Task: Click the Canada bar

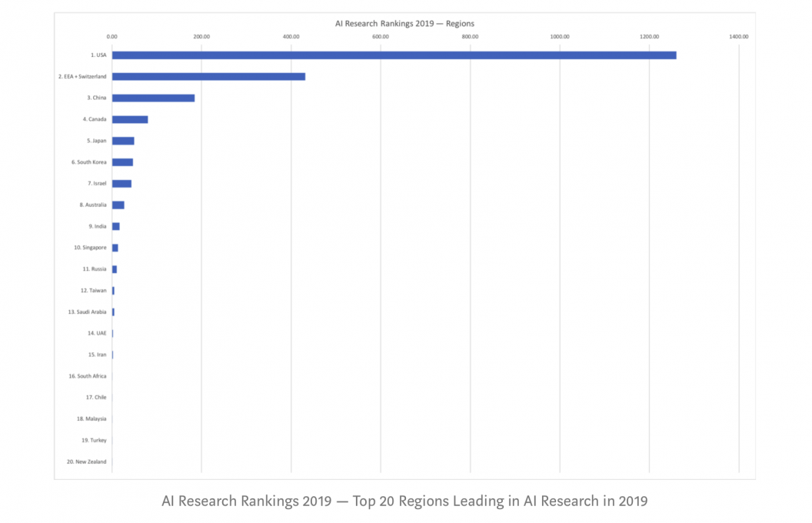Action: tap(129, 119)
